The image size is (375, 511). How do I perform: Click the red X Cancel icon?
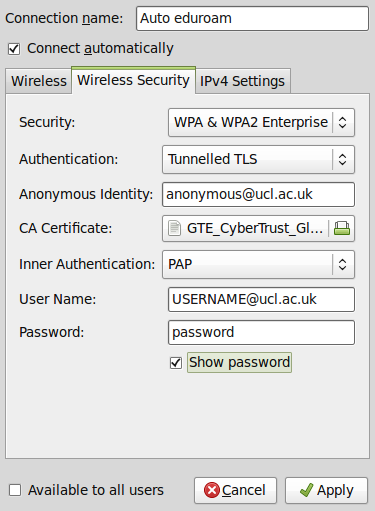tap(212, 490)
